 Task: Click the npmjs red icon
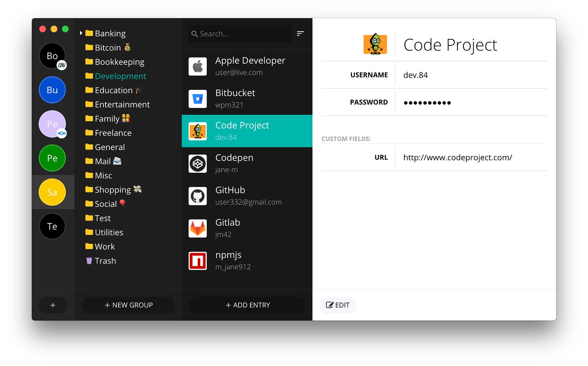click(198, 261)
